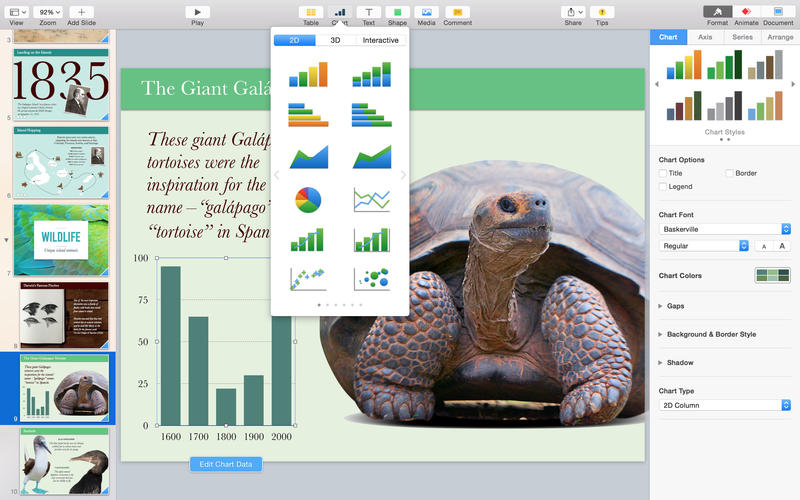The image size is (800, 500).
Task: Switch to the 2D chart tab
Action: 295,40
